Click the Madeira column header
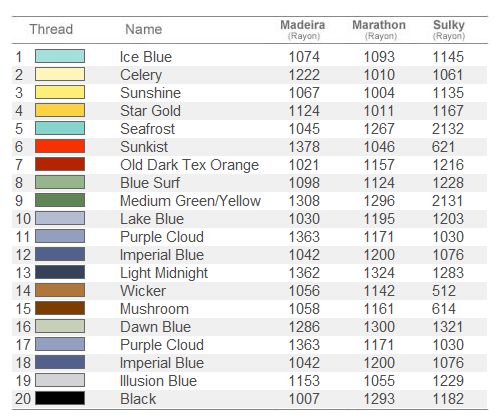The height and width of the screenshot is (420, 500). point(303,29)
